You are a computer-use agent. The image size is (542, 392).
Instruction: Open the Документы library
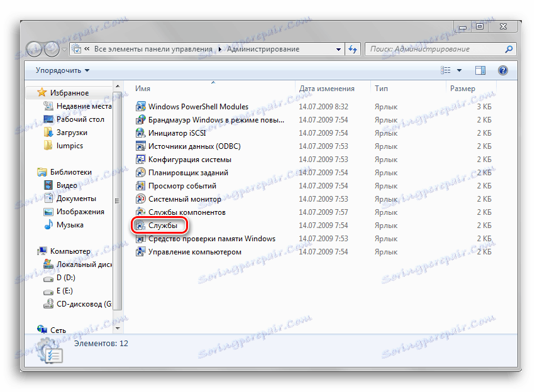[76, 199]
